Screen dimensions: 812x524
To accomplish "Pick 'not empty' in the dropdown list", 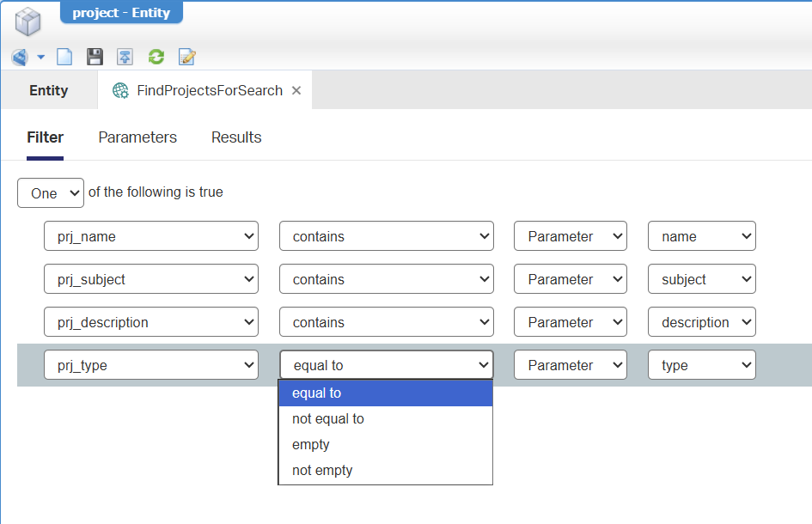I will tap(322, 471).
